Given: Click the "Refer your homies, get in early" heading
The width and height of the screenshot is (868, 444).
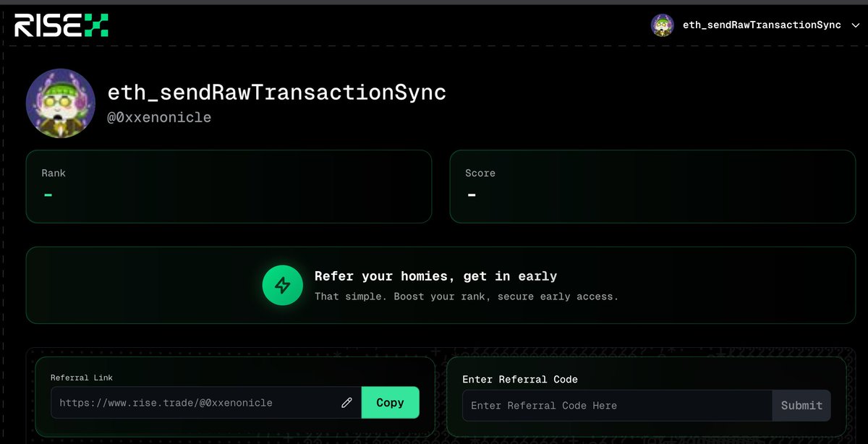Looking at the screenshot, I should click(435, 276).
